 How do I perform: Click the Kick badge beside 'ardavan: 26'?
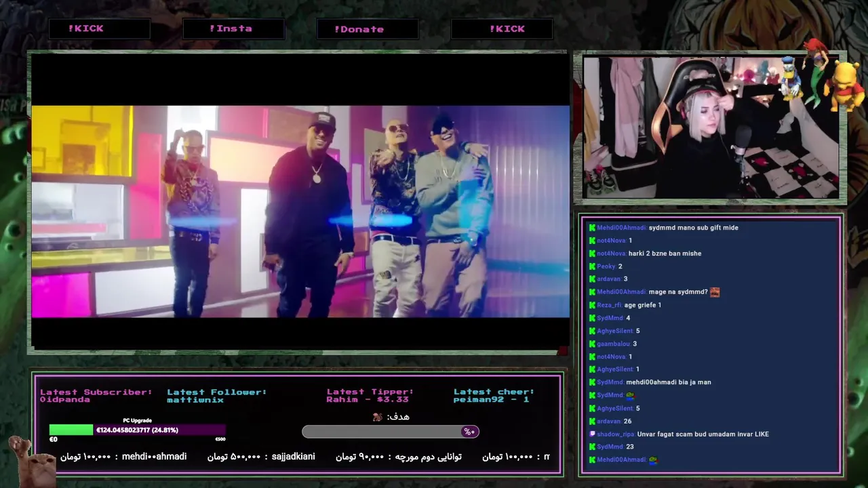coord(592,421)
